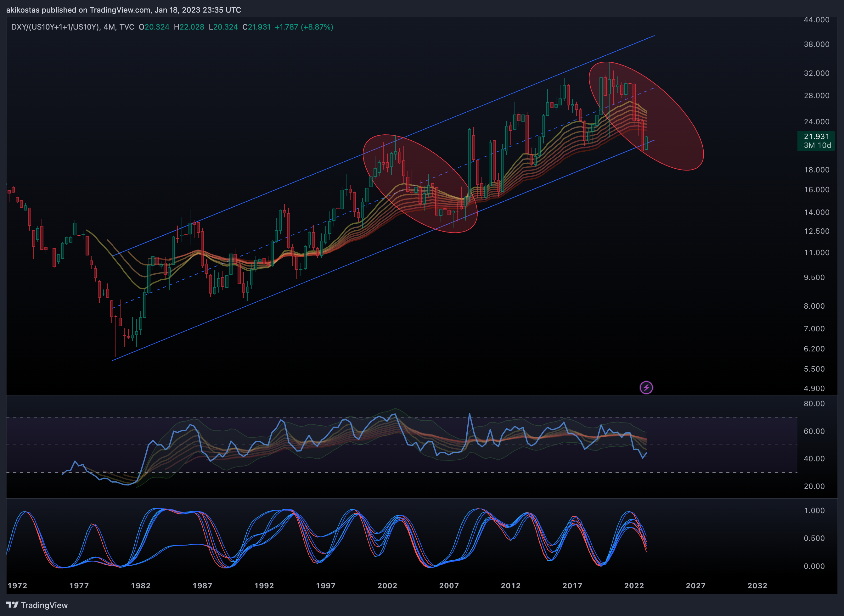Image resolution: width=844 pixels, height=616 pixels.
Task: Click the 20.00 RSI scale label
Action: pyautogui.click(x=814, y=486)
